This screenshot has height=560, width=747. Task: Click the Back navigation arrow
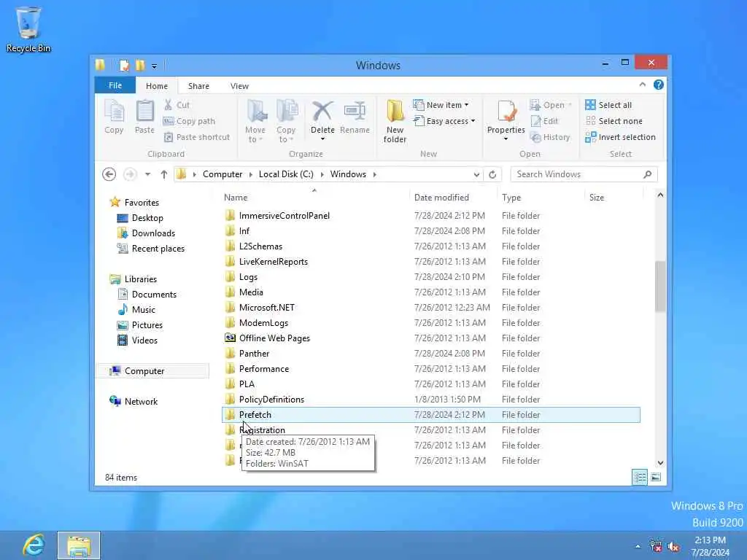tap(109, 174)
